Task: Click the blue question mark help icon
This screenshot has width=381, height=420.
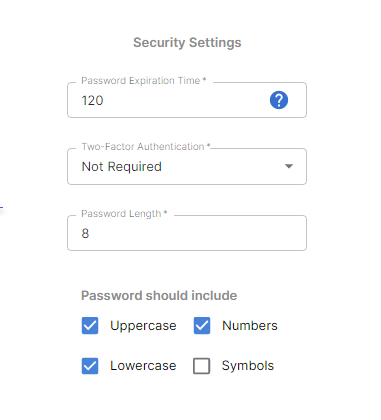Action: (x=279, y=100)
